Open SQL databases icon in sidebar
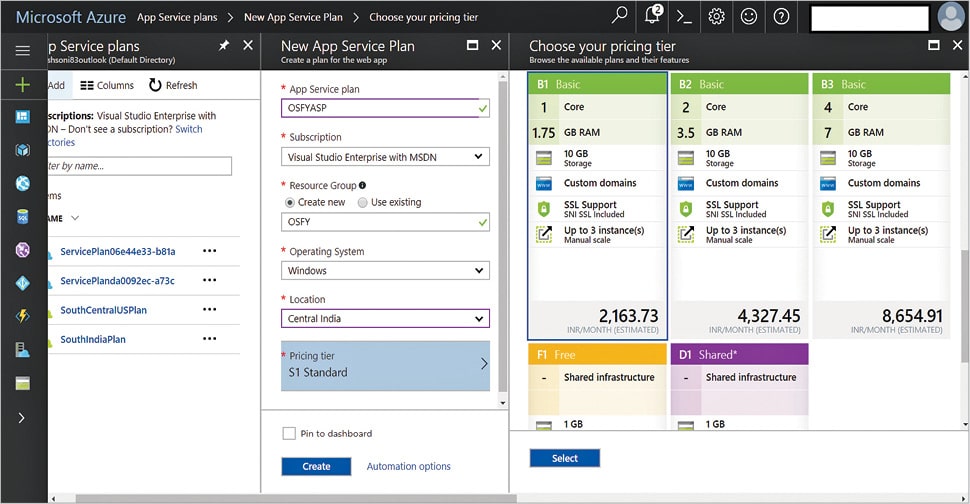Image resolution: width=970 pixels, height=504 pixels. [23, 216]
